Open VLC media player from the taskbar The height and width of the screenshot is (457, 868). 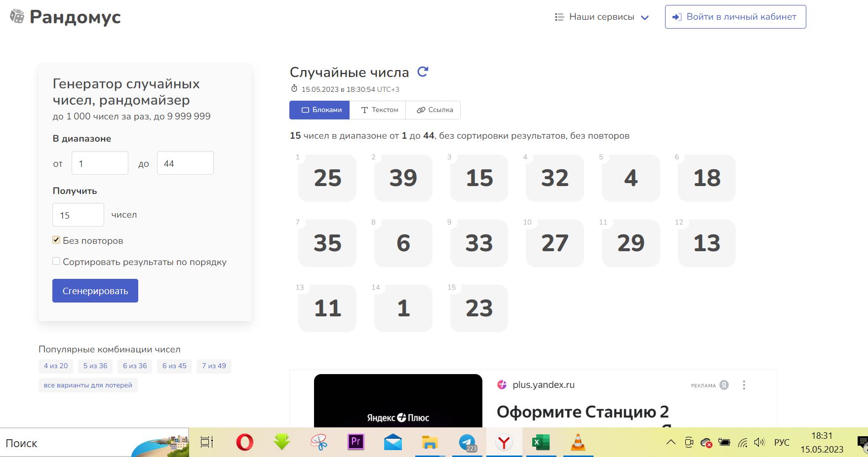point(578,442)
